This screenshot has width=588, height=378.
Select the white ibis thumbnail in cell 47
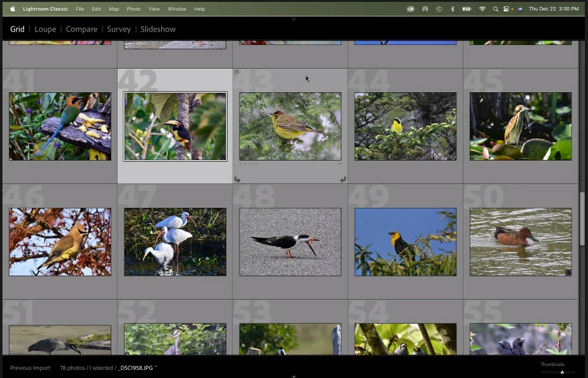tap(175, 242)
